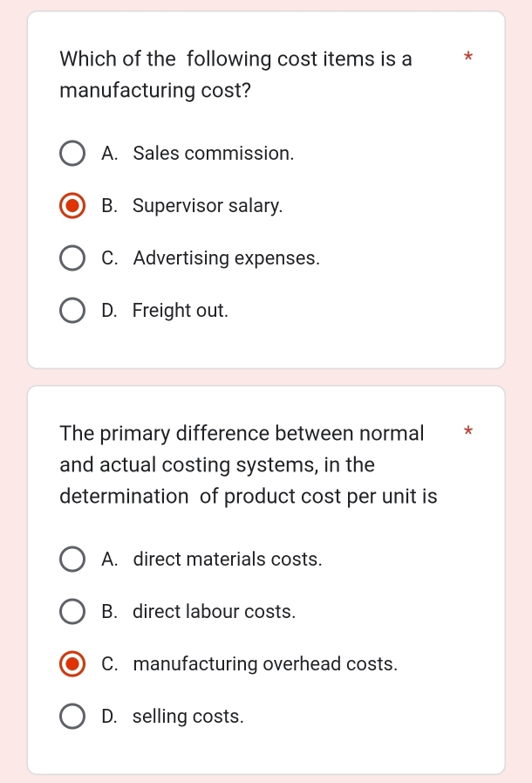Pick the selling costs radio button

point(72,717)
